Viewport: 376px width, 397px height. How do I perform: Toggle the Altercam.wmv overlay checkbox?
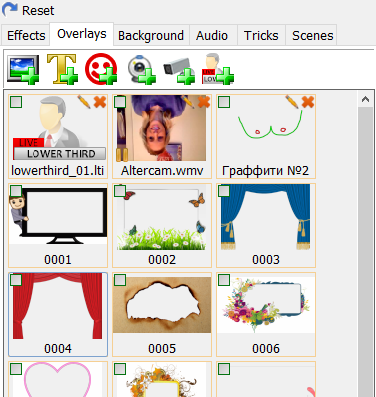click(x=120, y=102)
